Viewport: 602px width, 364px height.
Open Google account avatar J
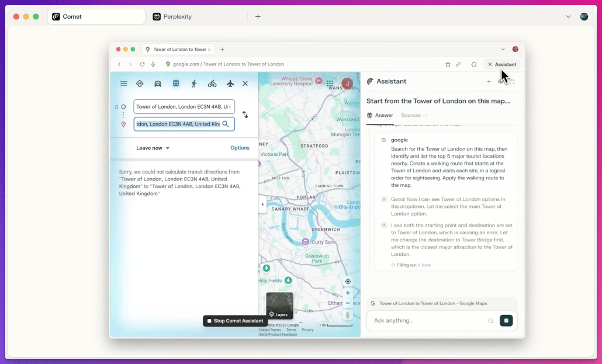point(347,84)
